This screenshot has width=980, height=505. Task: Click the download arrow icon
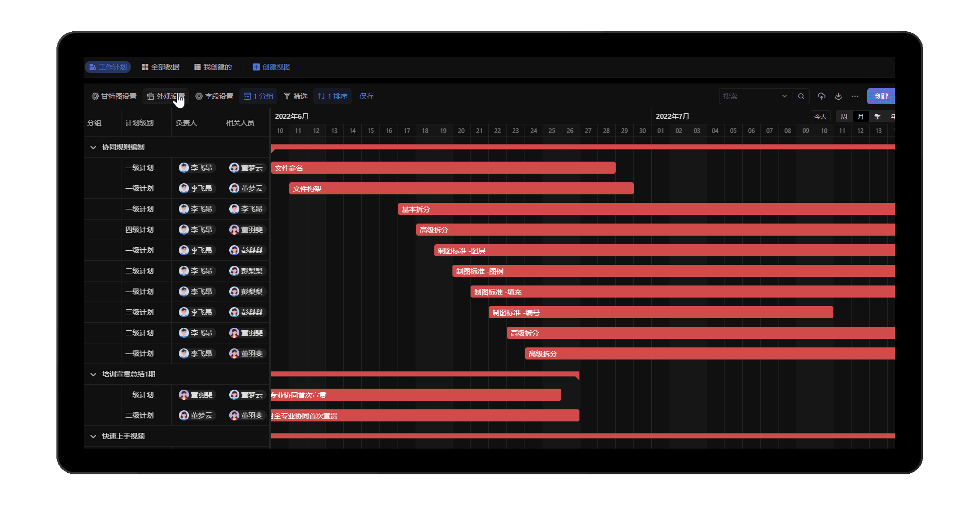coord(838,96)
